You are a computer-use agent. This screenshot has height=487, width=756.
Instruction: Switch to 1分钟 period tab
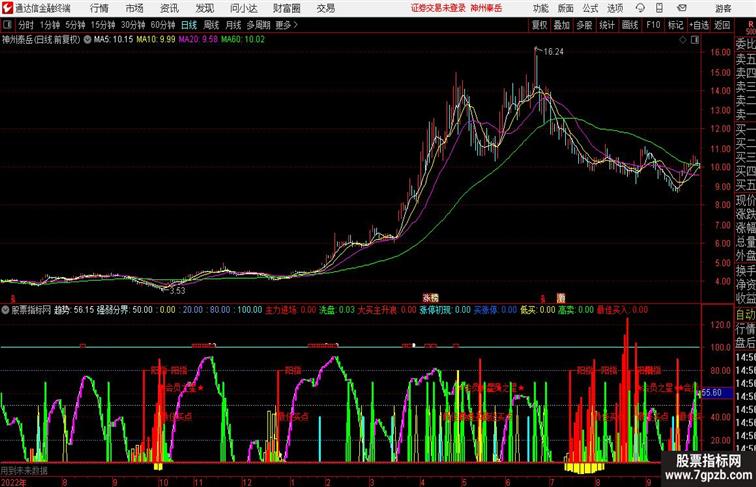[50, 25]
